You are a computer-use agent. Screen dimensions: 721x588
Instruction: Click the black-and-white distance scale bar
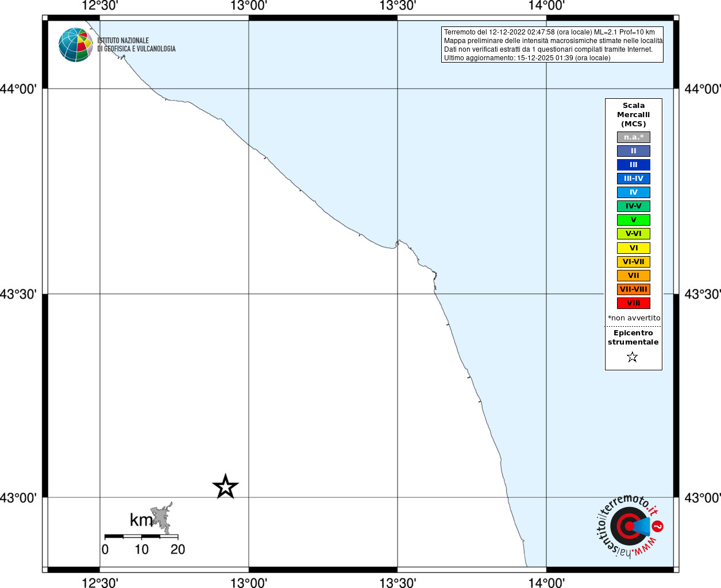click(x=141, y=536)
